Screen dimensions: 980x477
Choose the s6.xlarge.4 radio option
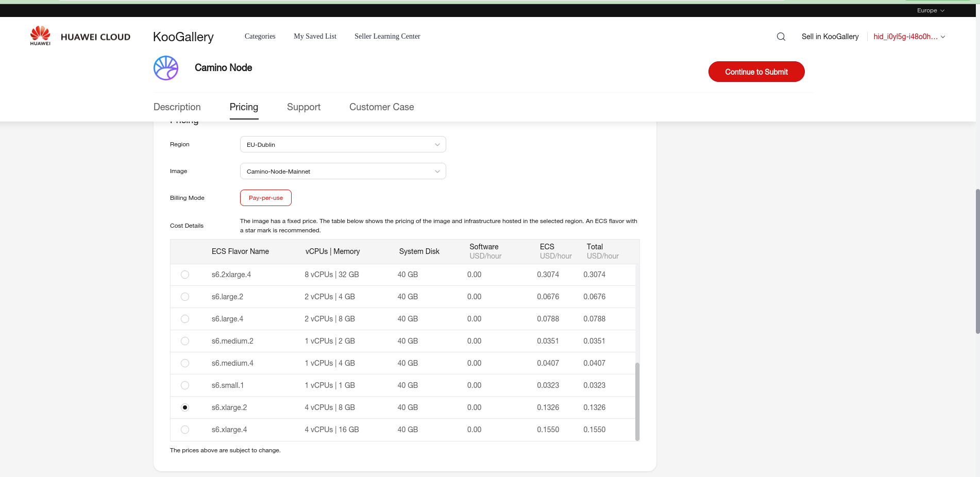point(185,430)
